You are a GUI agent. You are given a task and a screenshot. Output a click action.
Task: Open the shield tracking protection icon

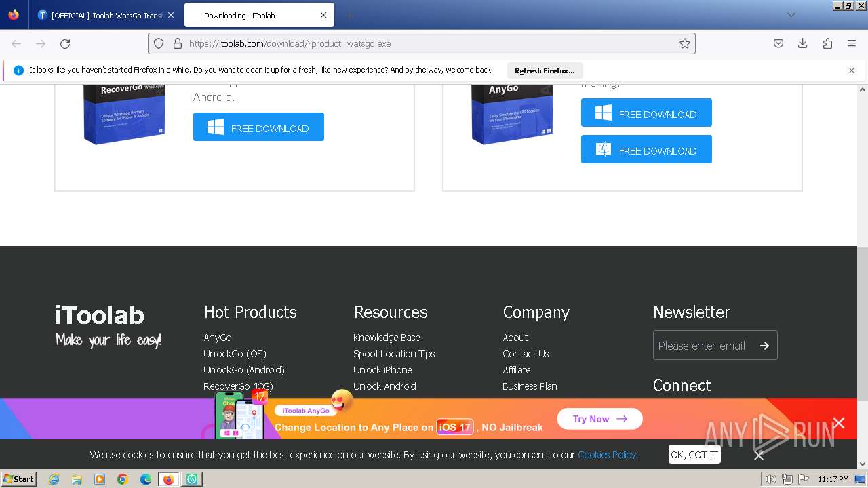click(159, 43)
